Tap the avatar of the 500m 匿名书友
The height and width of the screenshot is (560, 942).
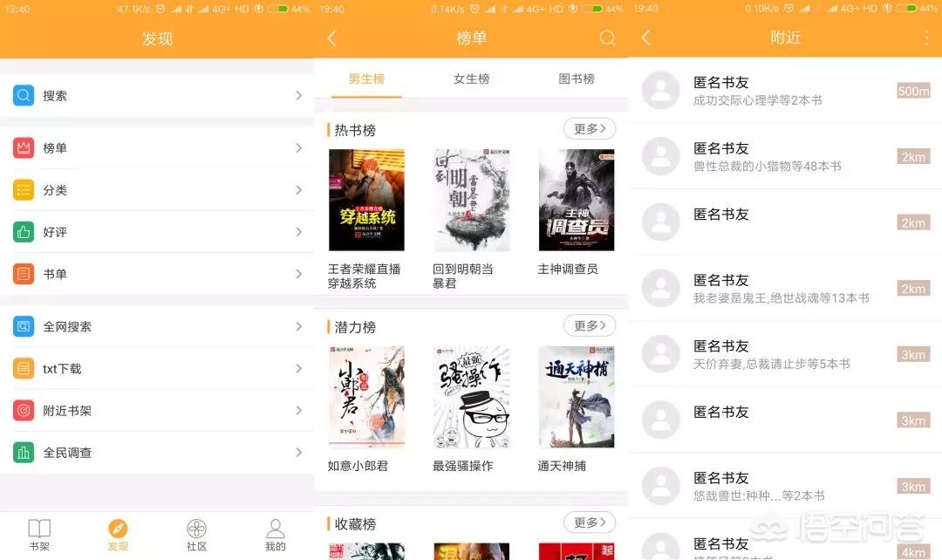click(x=661, y=90)
